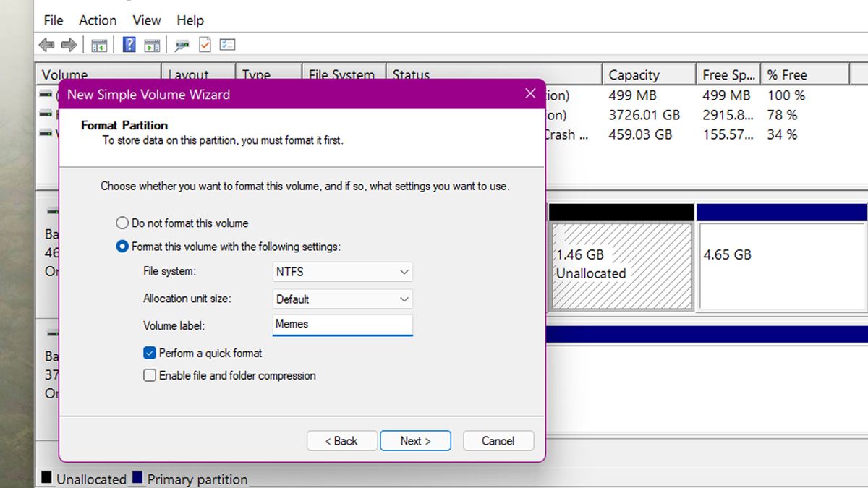Screen dimensions: 868x488
Task: Click the checklist settings toolbar icon
Action: (x=228, y=45)
